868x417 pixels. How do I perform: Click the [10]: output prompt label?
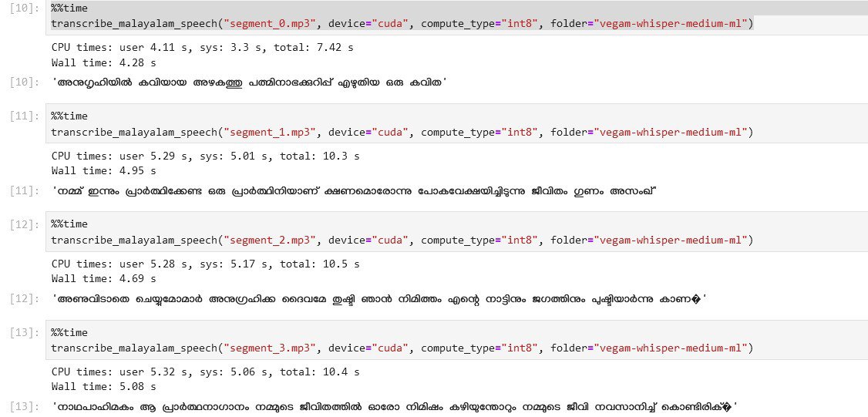(25, 83)
